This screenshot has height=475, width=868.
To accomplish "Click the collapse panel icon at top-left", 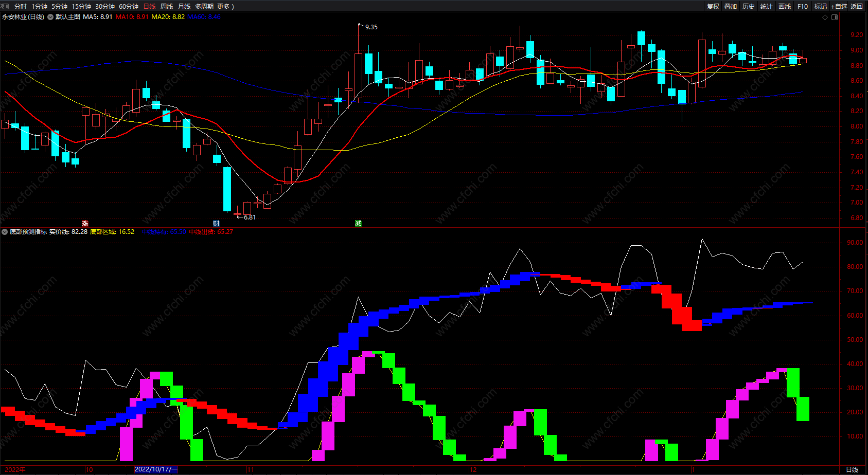I will pyautogui.click(x=5, y=6).
